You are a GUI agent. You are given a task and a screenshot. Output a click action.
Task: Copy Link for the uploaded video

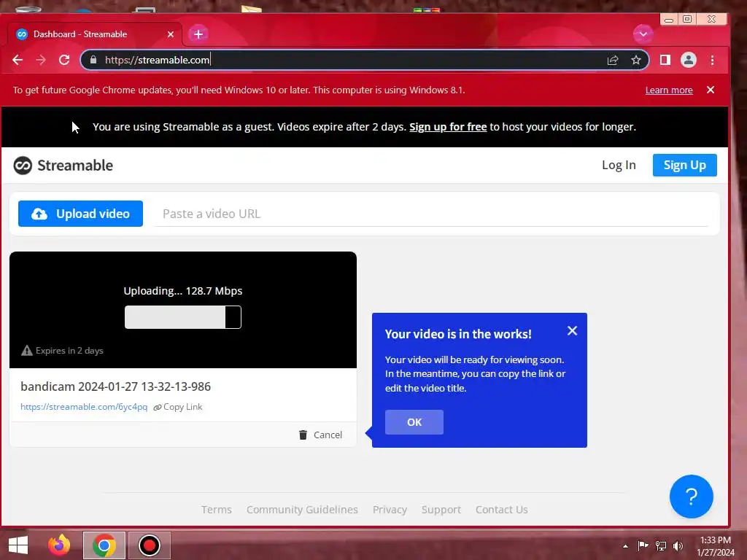[178, 407]
